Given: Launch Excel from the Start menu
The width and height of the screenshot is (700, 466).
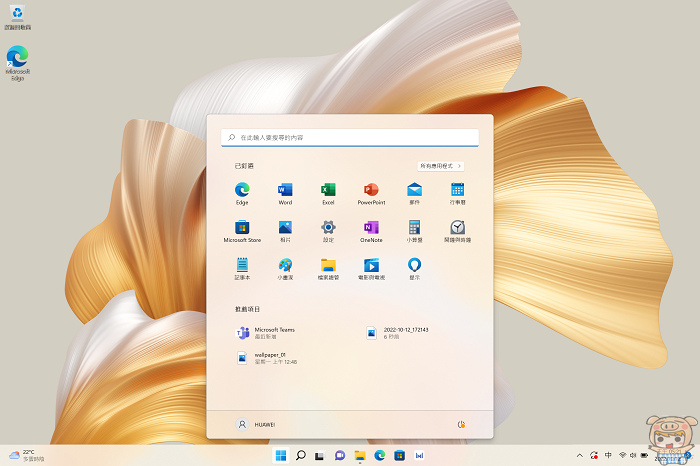Looking at the screenshot, I should tap(328, 190).
